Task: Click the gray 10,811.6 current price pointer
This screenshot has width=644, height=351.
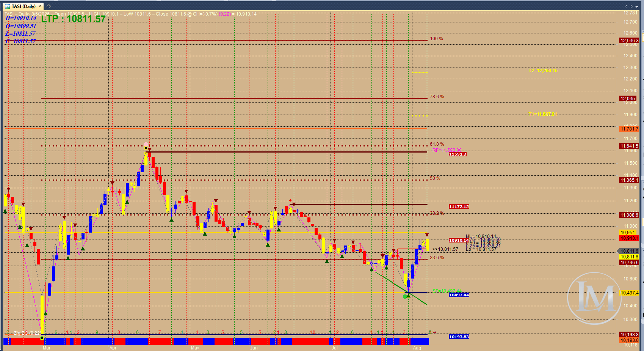Action: point(628,251)
